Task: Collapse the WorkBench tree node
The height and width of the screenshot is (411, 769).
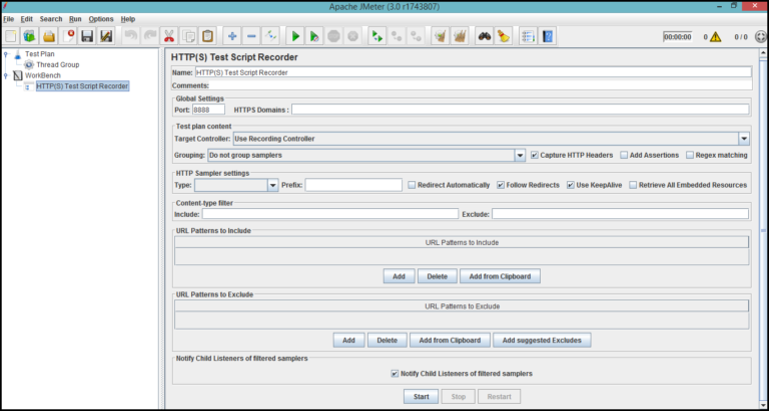Action: pyautogui.click(x=6, y=76)
